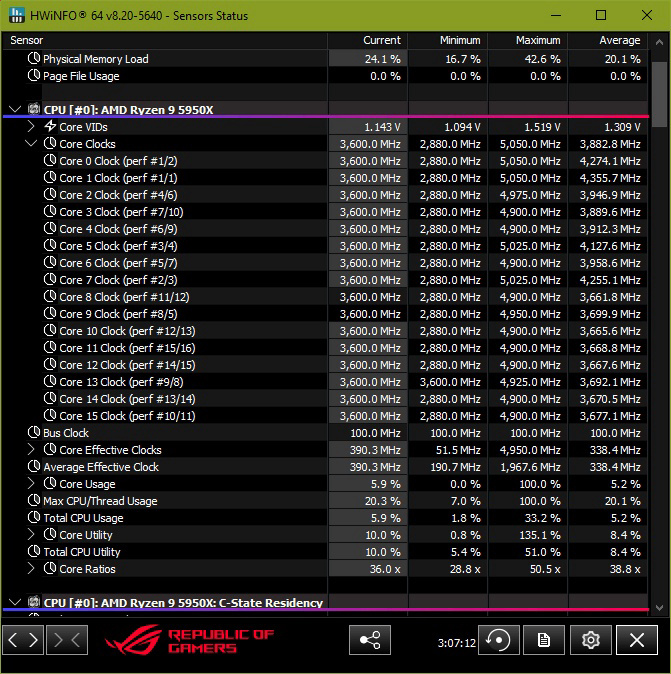Screen dimensions: 671x674
Task: Click the 50.5 x Core Ratios maximum value
Action: click(545, 569)
